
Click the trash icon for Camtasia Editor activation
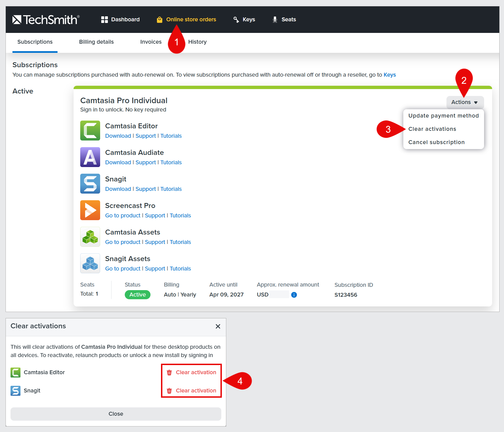169,373
